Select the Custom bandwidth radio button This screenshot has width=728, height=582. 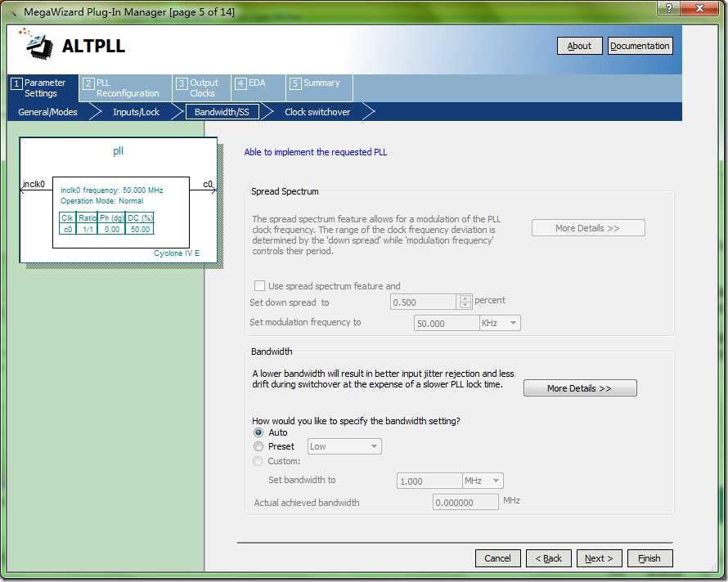(x=257, y=461)
